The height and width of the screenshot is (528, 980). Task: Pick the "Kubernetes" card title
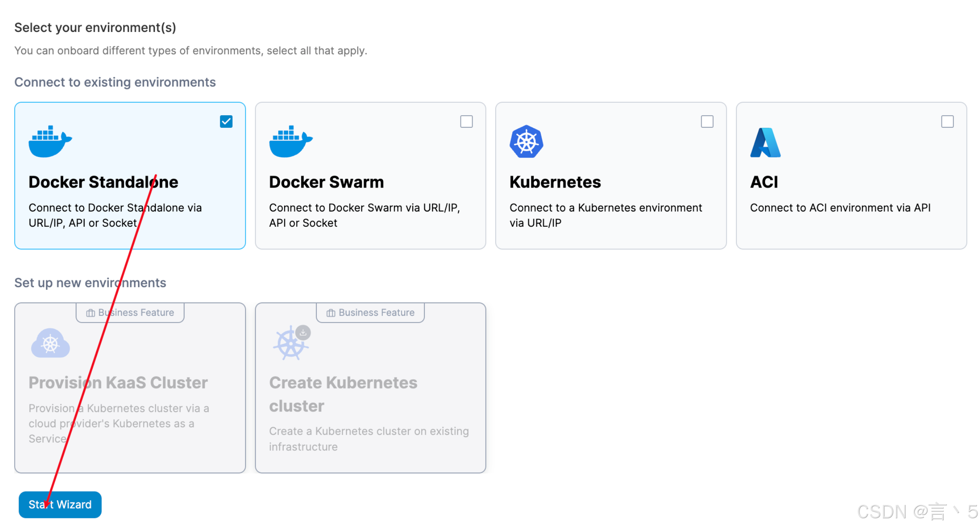[555, 182]
